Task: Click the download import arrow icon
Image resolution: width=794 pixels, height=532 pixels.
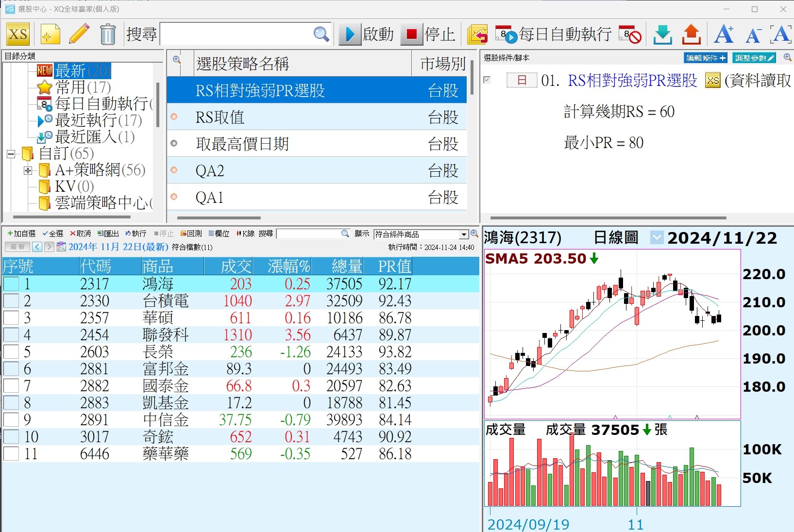Action: point(662,34)
